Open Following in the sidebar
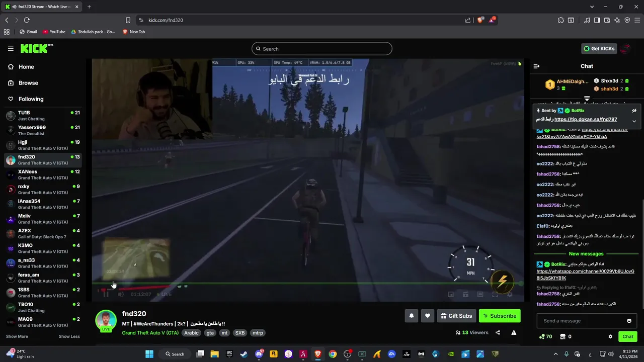The image size is (644, 362). point(31,99)
